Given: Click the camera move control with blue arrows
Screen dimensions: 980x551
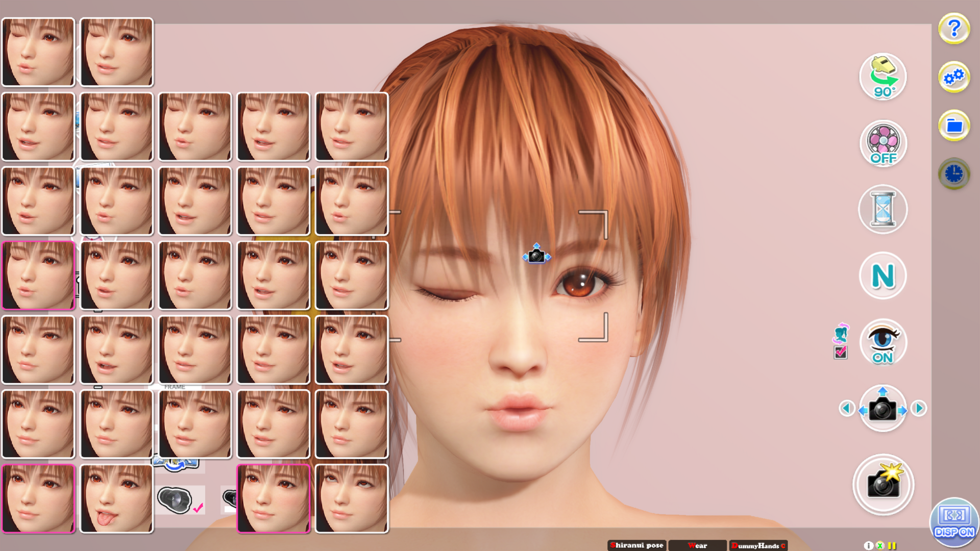Looking at the screenshot, I should click(883, 408).
